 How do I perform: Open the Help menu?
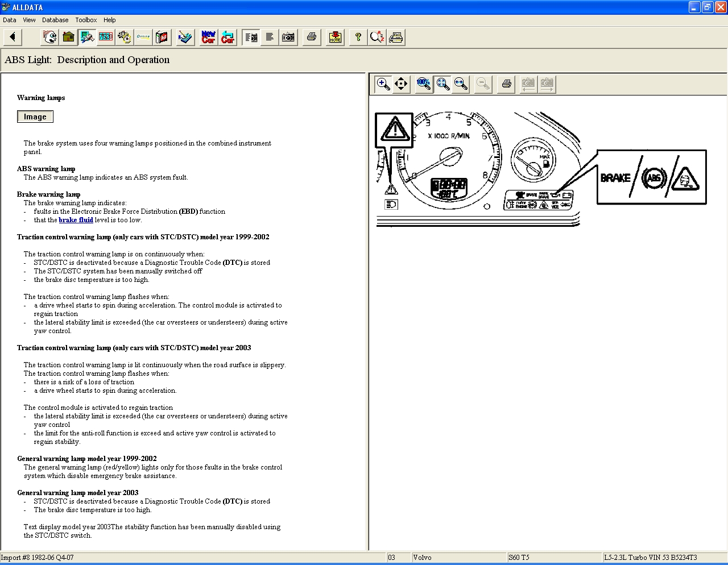tap(110, 20)
